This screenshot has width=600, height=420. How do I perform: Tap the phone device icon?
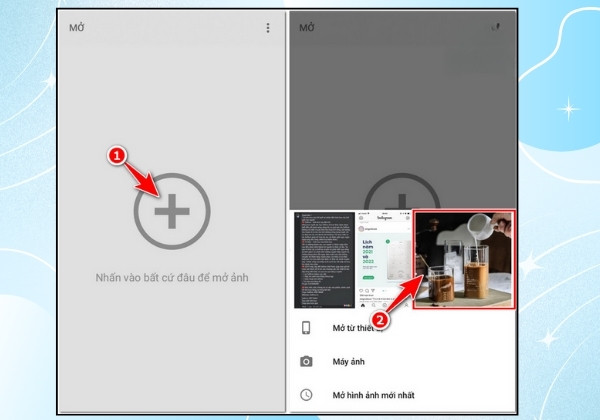(x=306, y=328)
